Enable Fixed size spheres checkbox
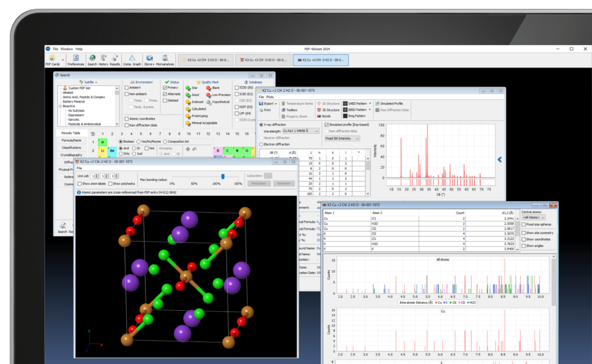The image size is (592, 364). tap(524, 224)
